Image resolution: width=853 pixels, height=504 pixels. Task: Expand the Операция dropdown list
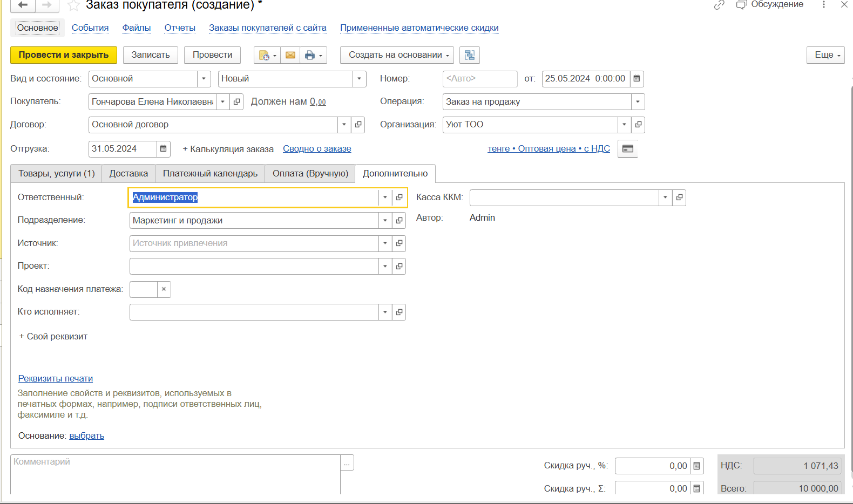coord(638,102)
